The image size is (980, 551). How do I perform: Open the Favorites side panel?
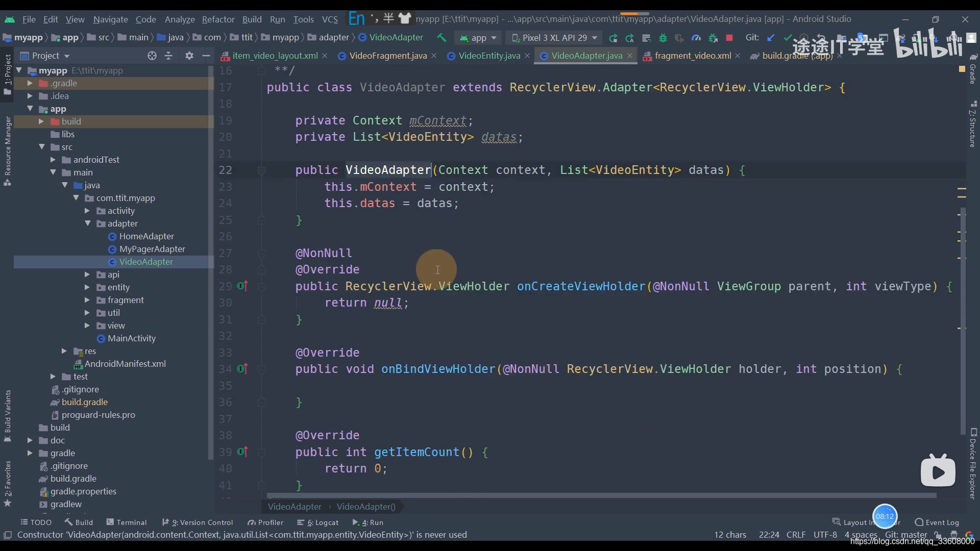point(8,483)
